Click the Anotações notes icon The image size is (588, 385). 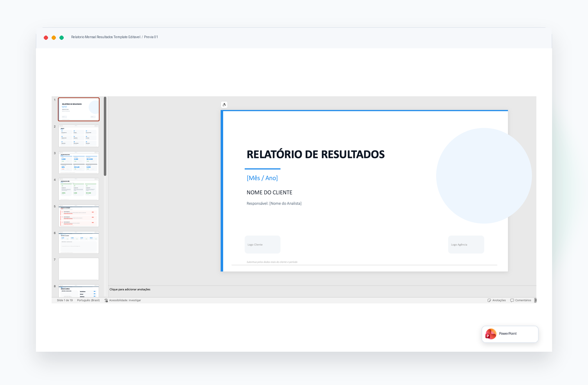tap(489, 300)
